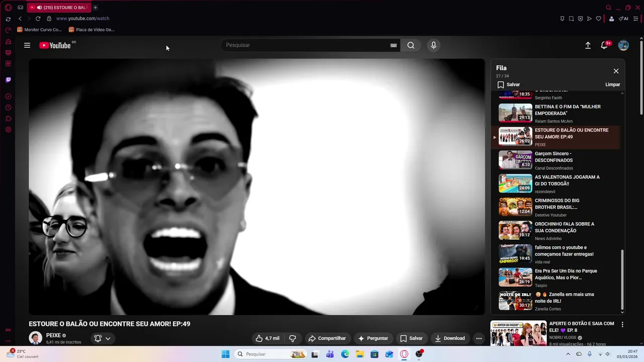Expand notification options next to the bell

108,338
